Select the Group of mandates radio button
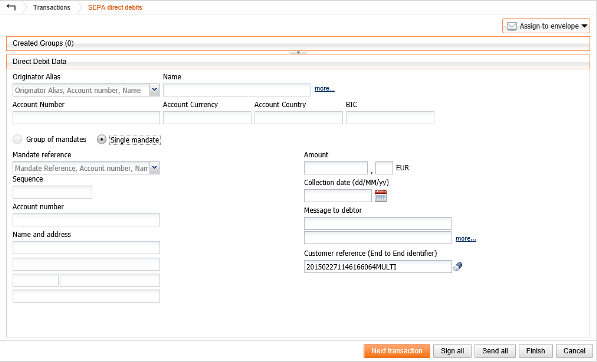597x362 pixels. (17, 139)
